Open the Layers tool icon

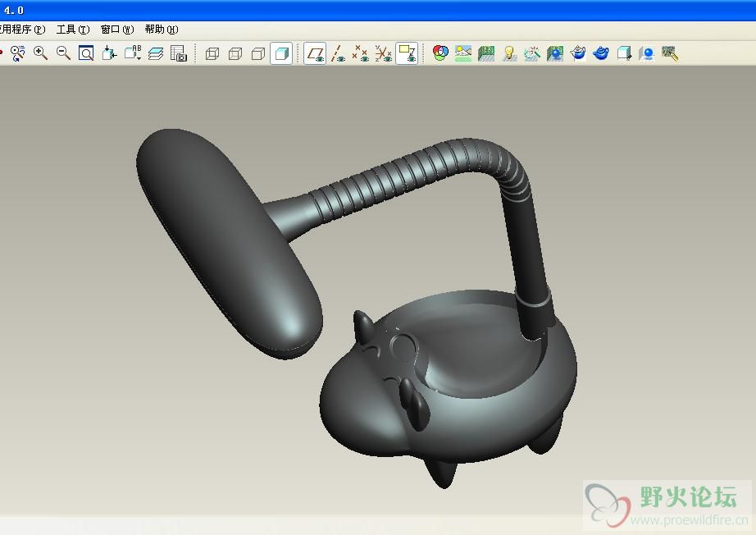click(155, 53)
